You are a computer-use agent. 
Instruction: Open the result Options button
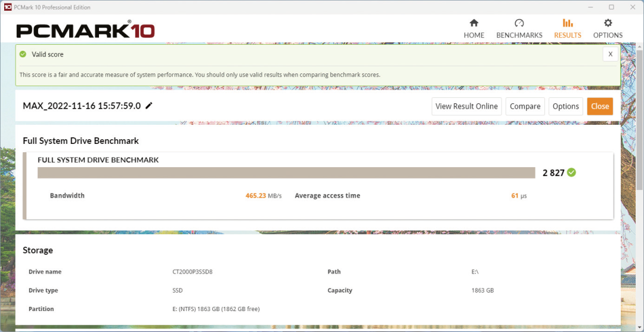coord(565,106)
